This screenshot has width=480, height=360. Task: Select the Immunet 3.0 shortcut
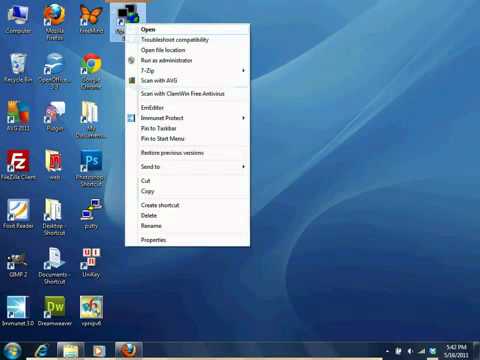pyautogui.click(x=18, y=311)
